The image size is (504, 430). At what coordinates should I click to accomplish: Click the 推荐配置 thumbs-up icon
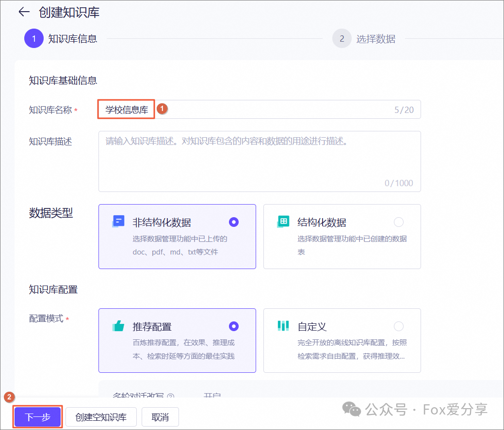[x=118, y=326]
